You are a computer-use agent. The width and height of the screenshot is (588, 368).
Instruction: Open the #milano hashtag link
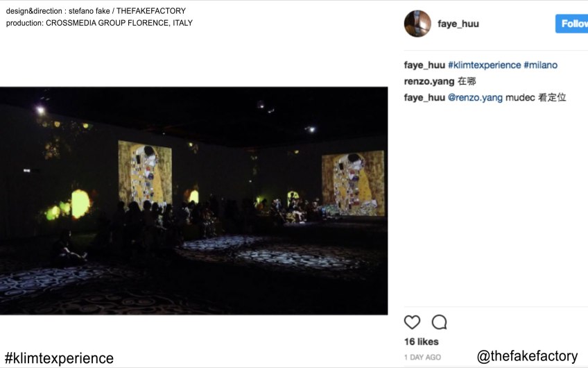[540, 65]
